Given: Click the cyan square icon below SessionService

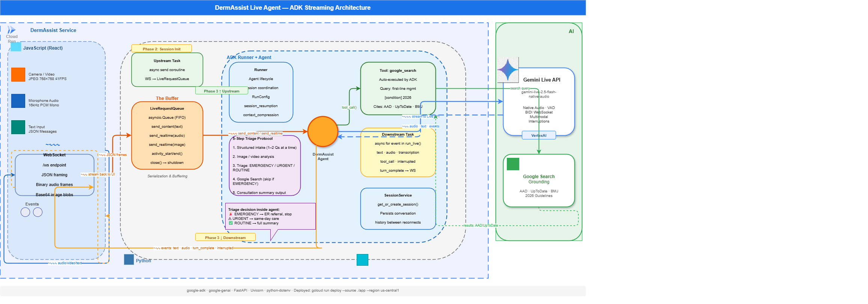Looking at the screenshot, I should click(362, 260).
